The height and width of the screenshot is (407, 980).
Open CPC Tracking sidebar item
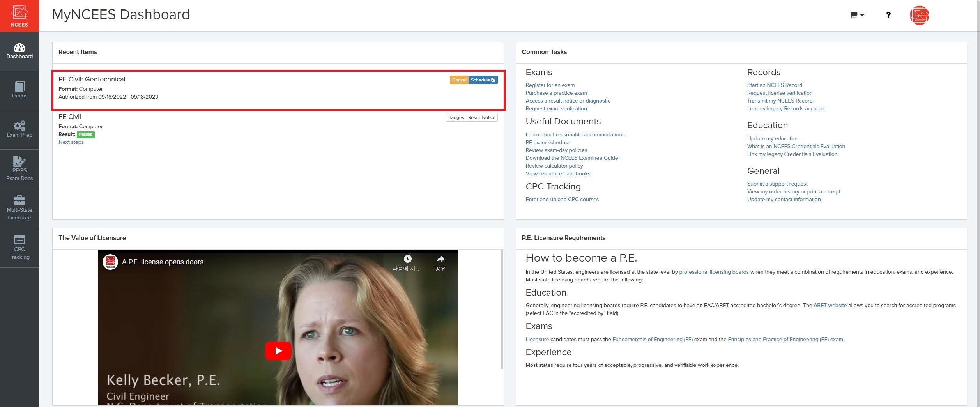19,248
